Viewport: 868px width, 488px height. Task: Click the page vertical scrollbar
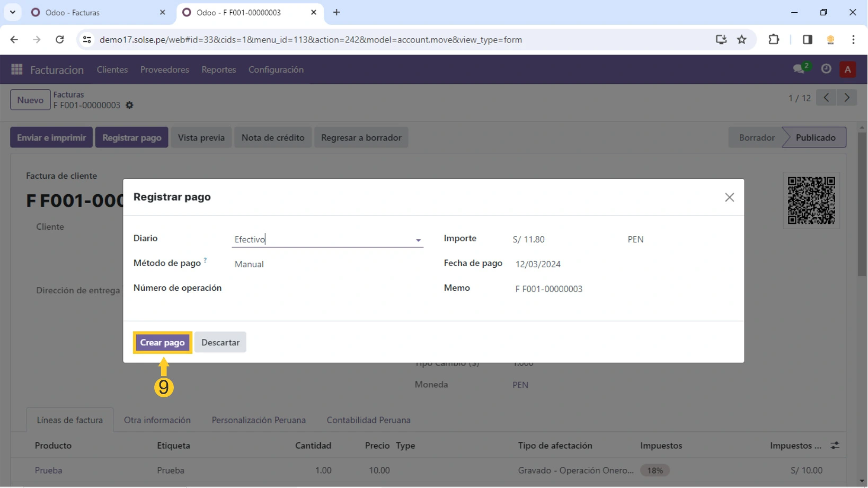tap(862, 212)
